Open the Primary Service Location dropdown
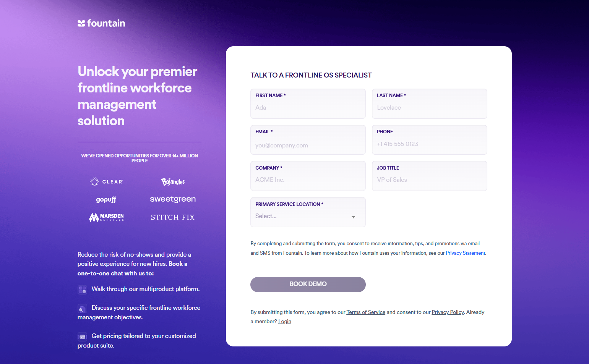 click(x=308, y=216)
